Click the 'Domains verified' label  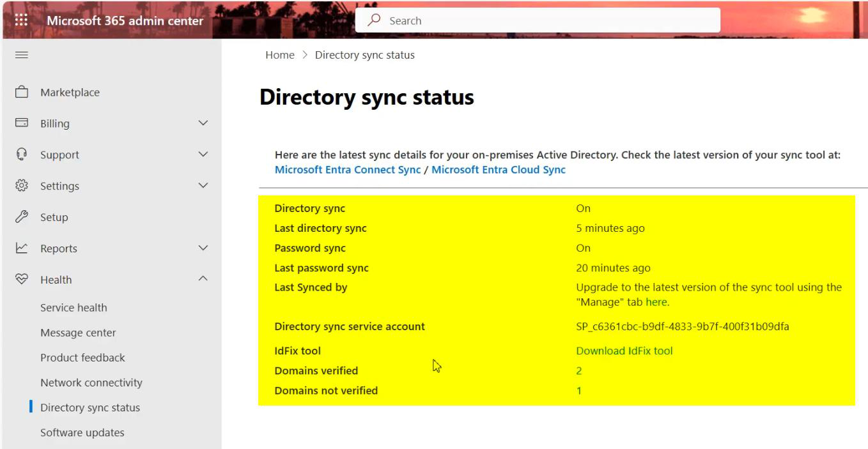coord(316,370)
